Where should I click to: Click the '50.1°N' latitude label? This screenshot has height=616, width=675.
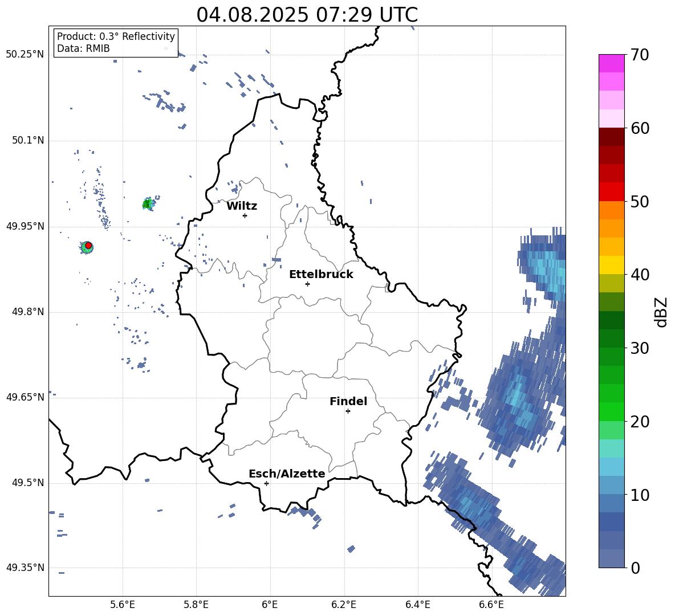click(28, 141)
